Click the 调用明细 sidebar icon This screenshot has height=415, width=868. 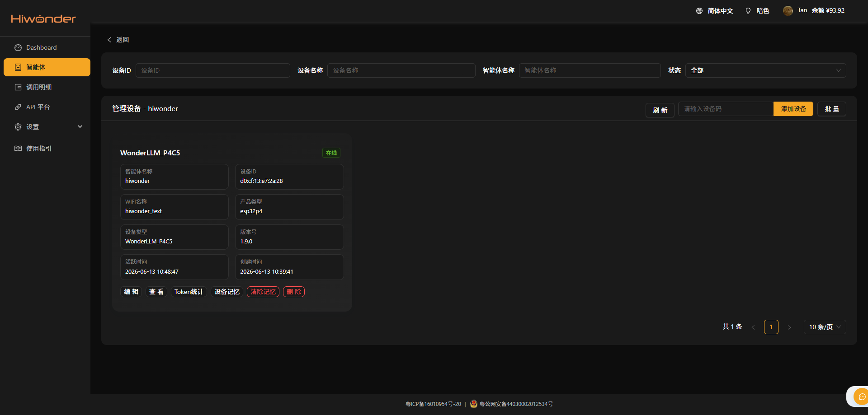point(18,87)
